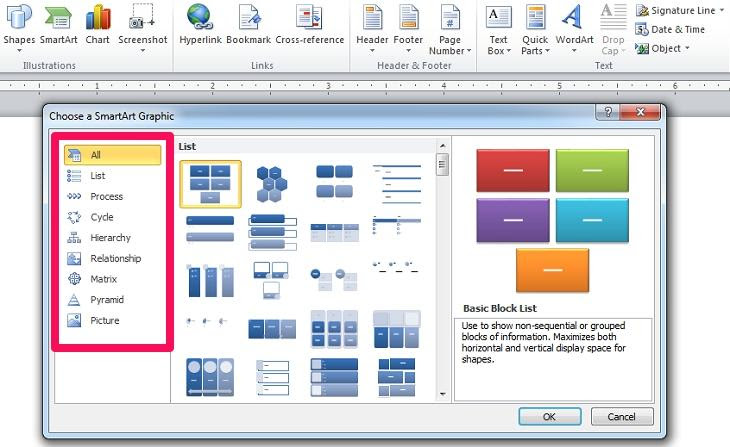Open the Screenshot dropdown menu

[x=142, y=40]
